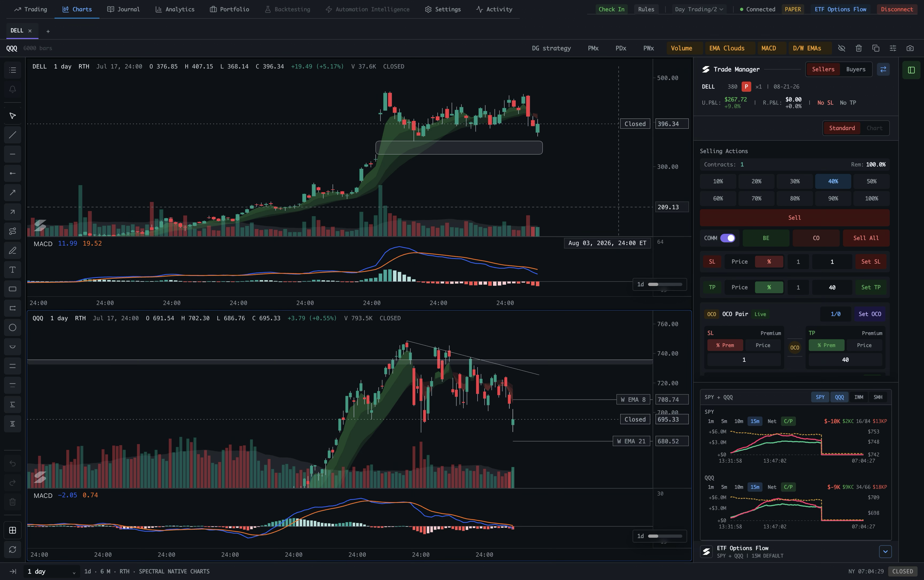Screen dimensions: 924x580
Task: Click the Set TP button
Action: pos(870,287)
